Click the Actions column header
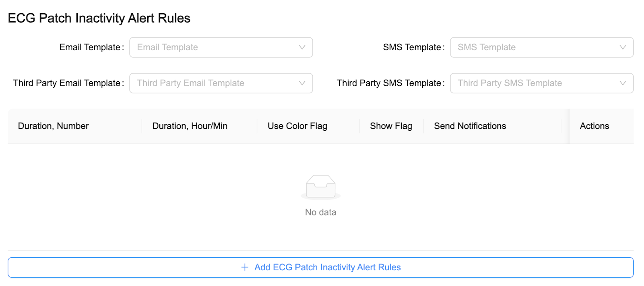Image resolution: width=644 pixels, height=286 pixels. coord(594,126)
